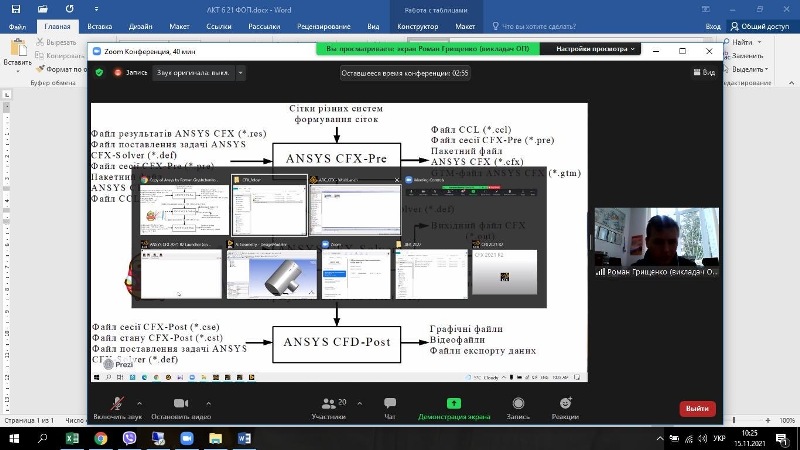Expand audio options arrow beside microphone
The height and width of the screenshot is (450, 800).
(x=140, y=404)
